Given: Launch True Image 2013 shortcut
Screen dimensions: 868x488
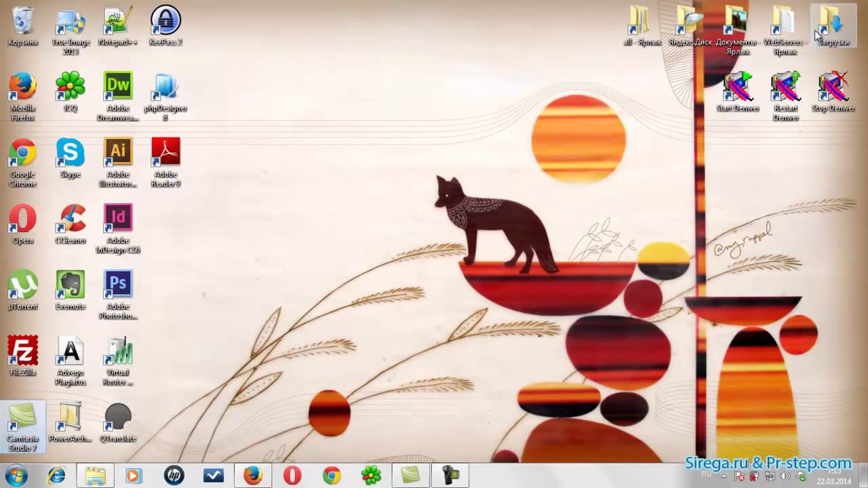Looking at the screenshot, I should coord(71,31).
